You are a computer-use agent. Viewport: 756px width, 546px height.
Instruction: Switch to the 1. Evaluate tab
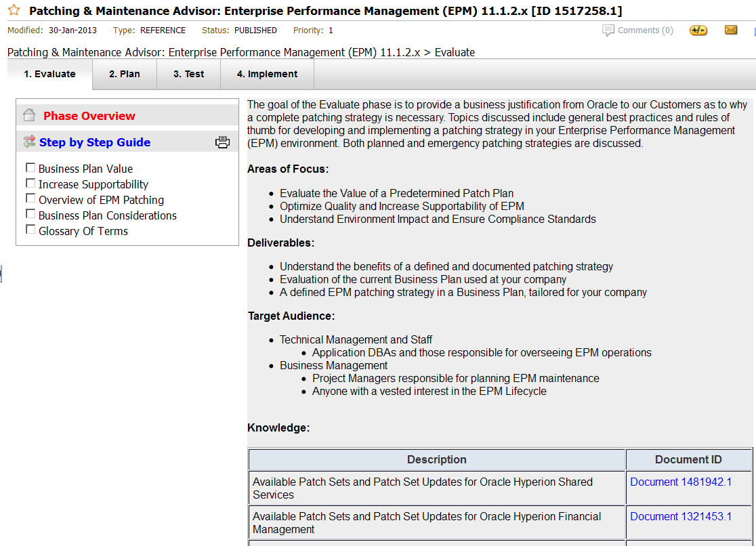point(49,75)
